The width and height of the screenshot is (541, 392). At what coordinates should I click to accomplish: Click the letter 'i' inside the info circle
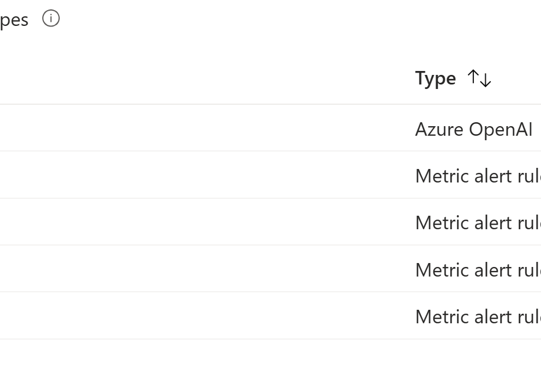pos(51,18)
